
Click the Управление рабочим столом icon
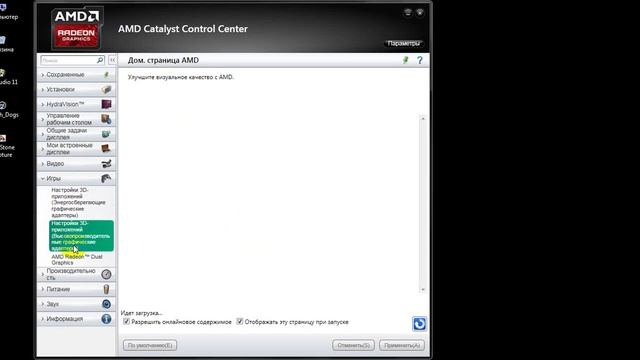(106, 119)
